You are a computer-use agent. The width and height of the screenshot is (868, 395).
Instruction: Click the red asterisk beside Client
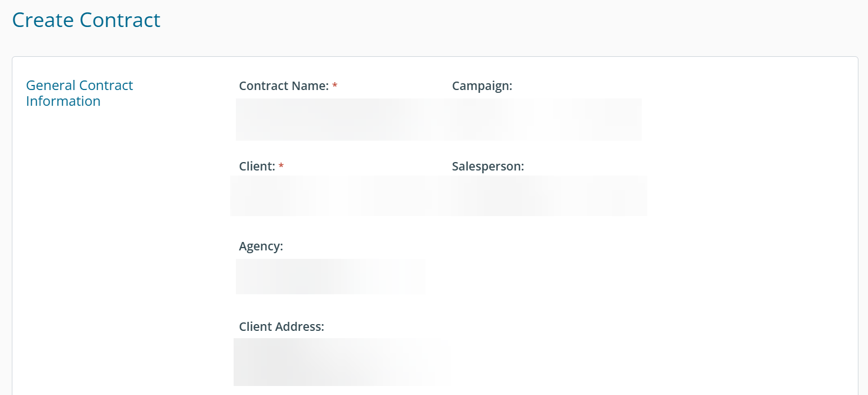tap(281, 167)
